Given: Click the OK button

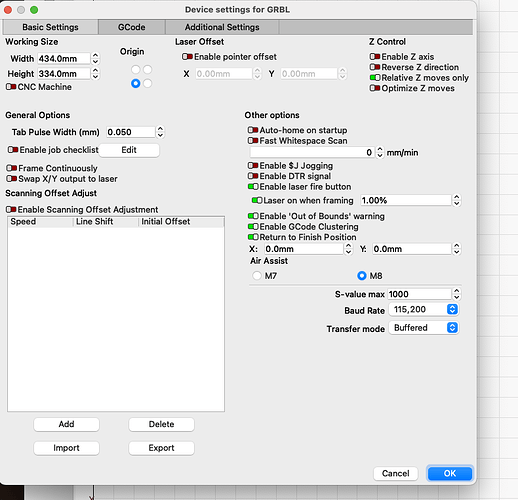Looking at the screenshot, I should 450,473.
